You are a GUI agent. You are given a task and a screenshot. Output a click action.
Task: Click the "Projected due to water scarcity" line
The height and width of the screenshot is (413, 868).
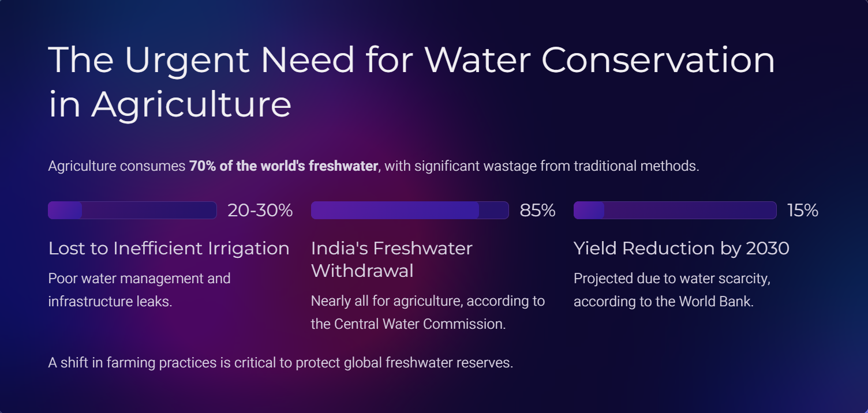[x=672, y=279]
